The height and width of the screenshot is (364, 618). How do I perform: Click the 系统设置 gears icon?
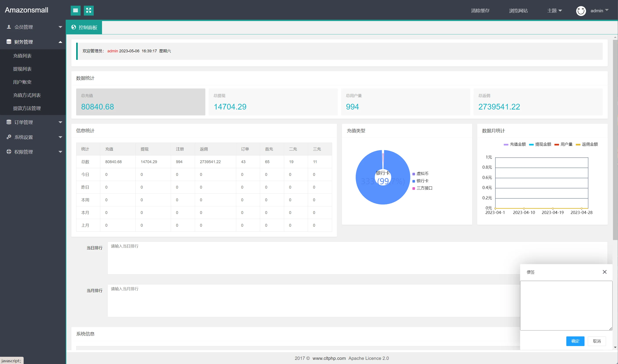coord(9,137)
